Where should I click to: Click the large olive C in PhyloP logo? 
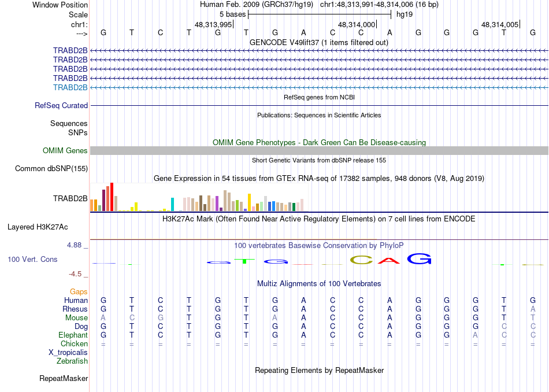pos(361,260)
